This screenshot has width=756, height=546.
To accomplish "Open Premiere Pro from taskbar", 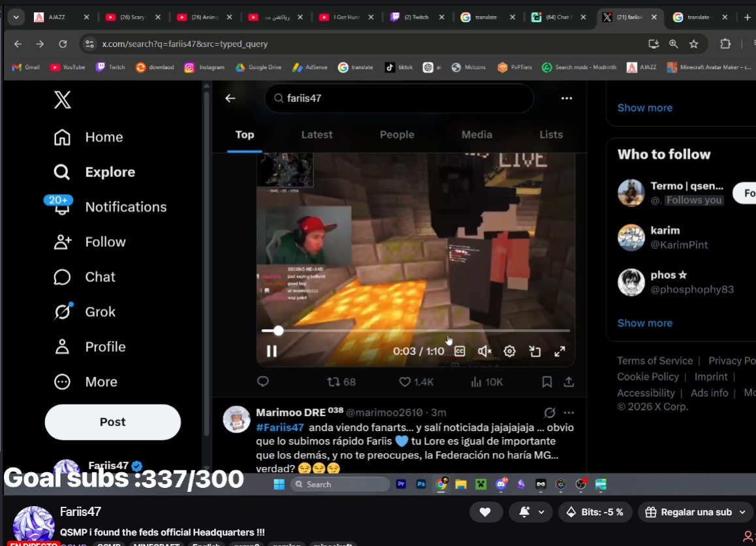I will coord(401,484).
